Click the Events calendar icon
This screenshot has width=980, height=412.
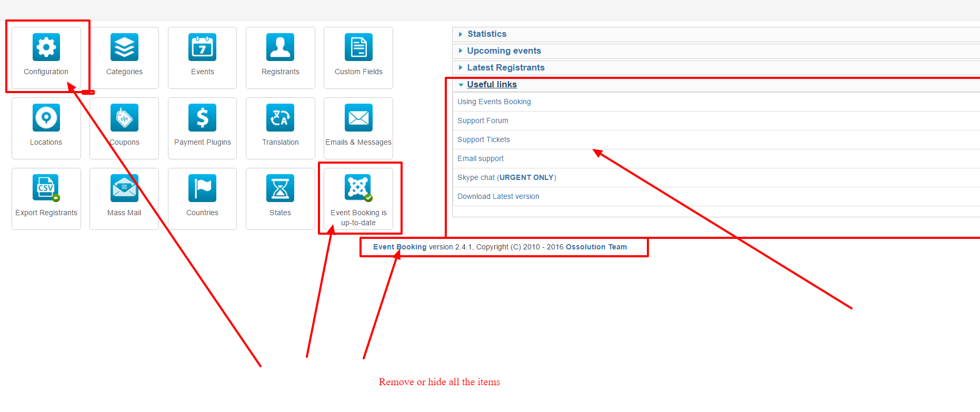pyautogui.click(x=202, y=47)
